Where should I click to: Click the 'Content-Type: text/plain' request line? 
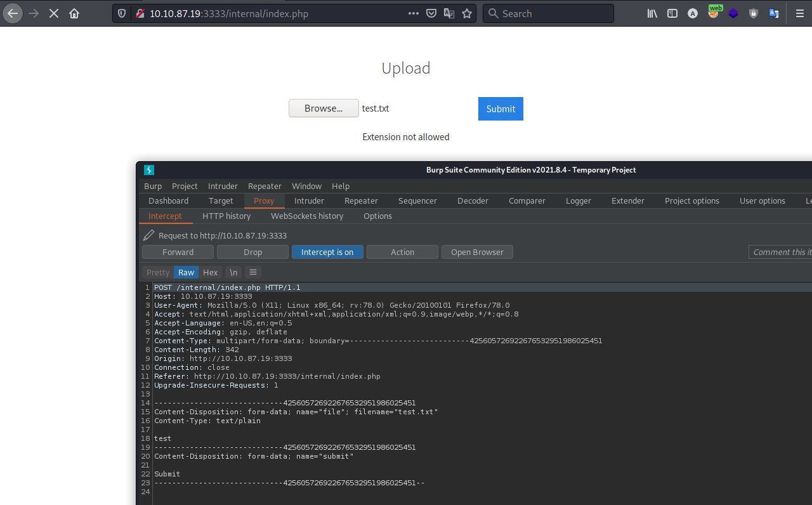coord(207,421)
